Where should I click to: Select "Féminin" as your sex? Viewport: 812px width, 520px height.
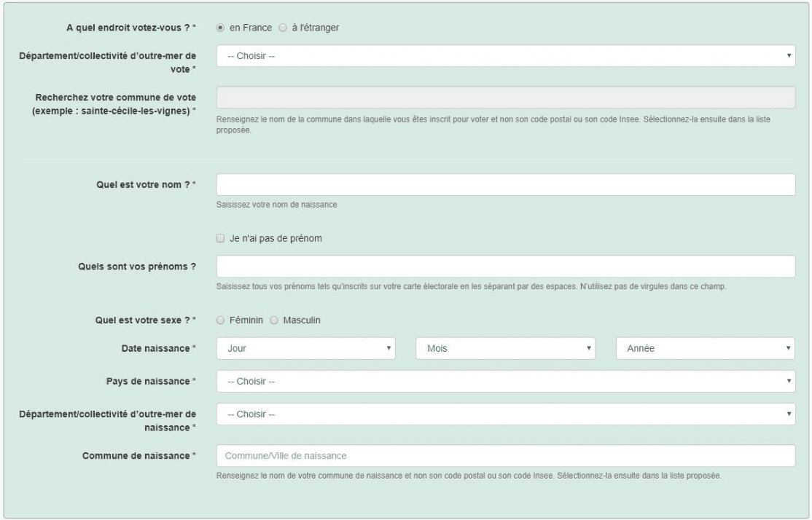coord(220,320)
